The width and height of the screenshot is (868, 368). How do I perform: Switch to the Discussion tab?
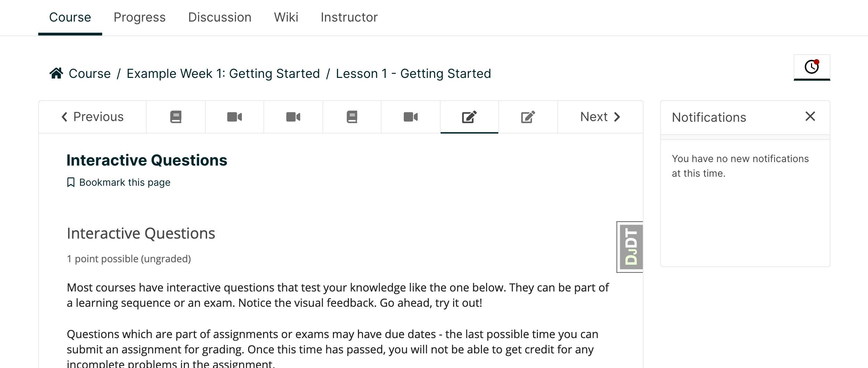(x=220, y=17)
